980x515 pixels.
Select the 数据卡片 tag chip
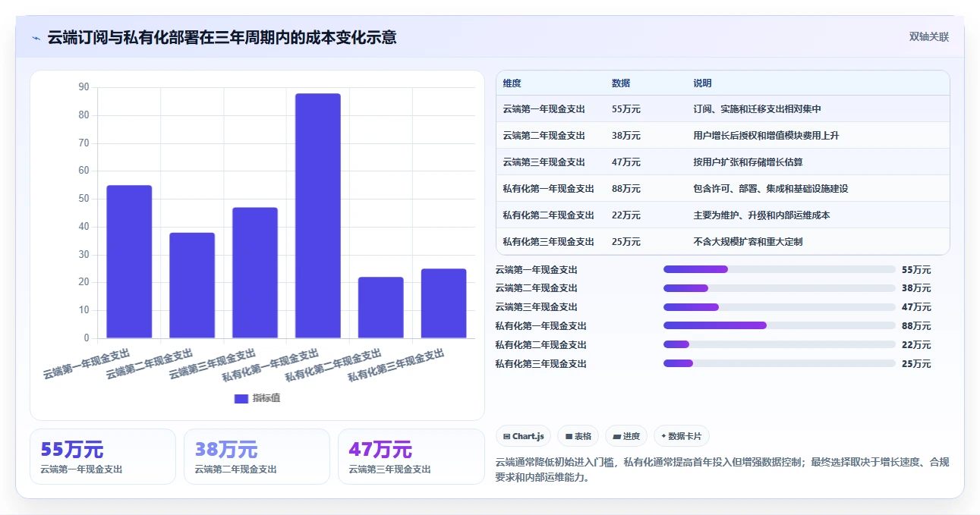[681, 436]
